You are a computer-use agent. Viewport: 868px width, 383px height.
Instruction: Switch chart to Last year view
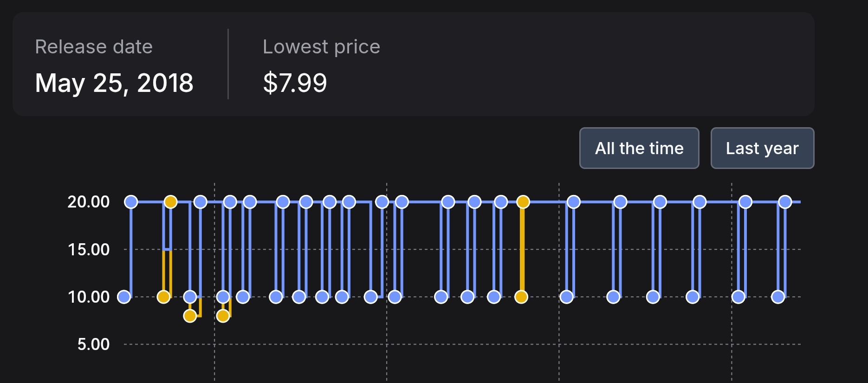point(762,148)
